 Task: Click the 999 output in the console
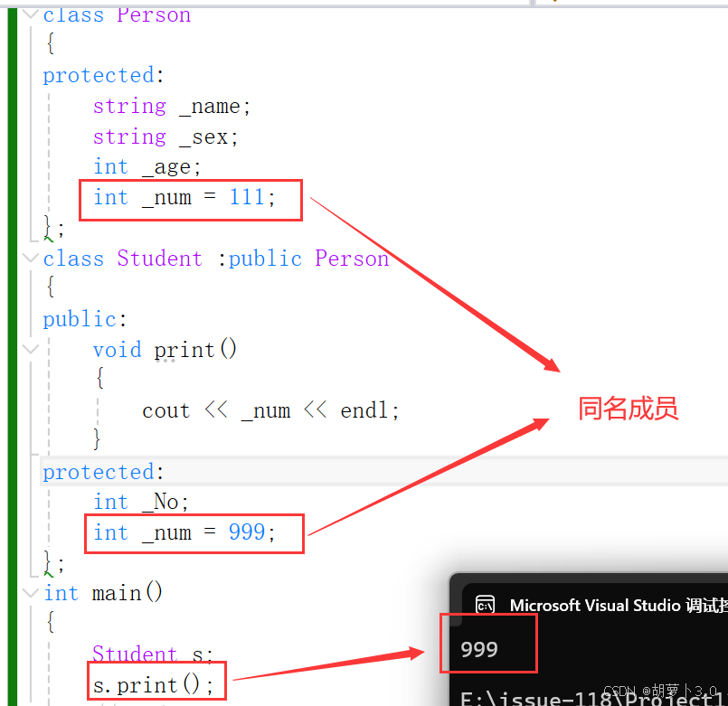pyautogui.click(x=479, y=649)
